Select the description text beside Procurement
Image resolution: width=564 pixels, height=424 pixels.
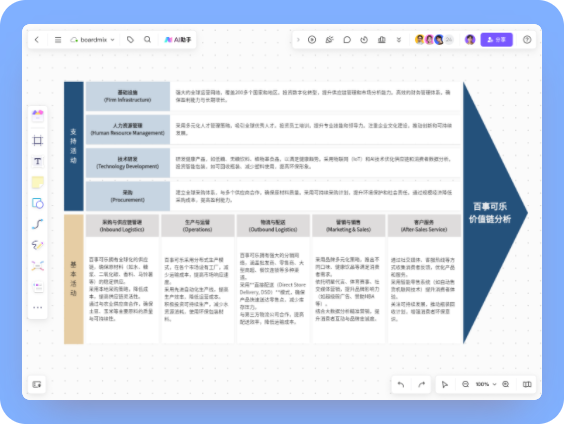(314, 196)
